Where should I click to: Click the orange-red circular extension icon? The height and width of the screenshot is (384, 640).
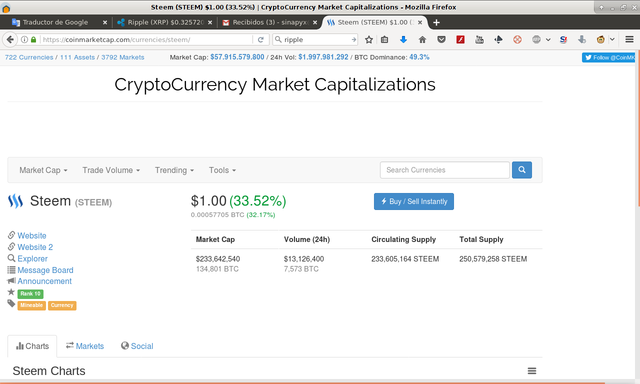click(x=517, y=40)
